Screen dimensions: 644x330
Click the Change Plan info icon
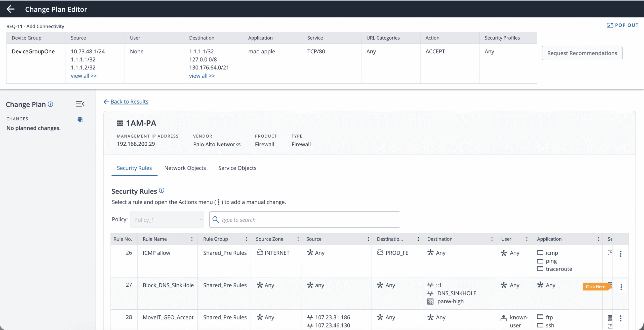(51, 104)
